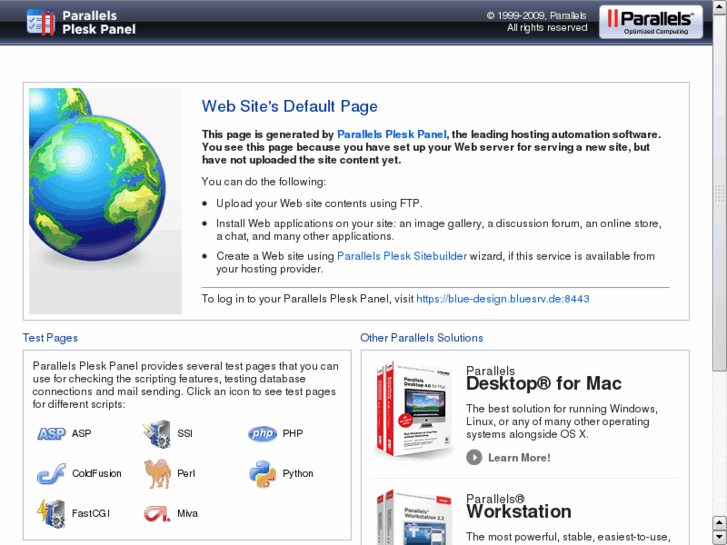Screen dimensions: 727x545
Task: Click the Miva text label
Action: [187, 513]
